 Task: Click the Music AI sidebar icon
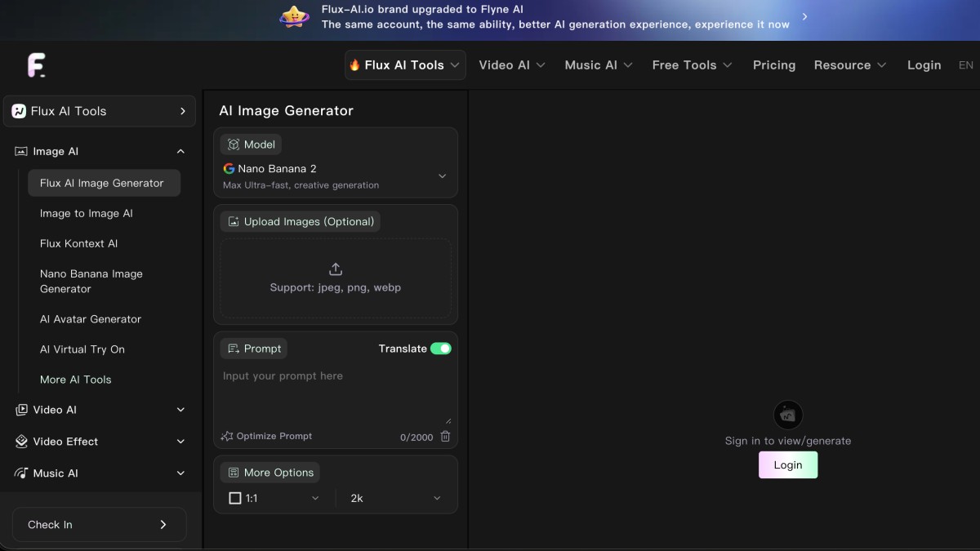pyautogui.click(x=21, y=473)
